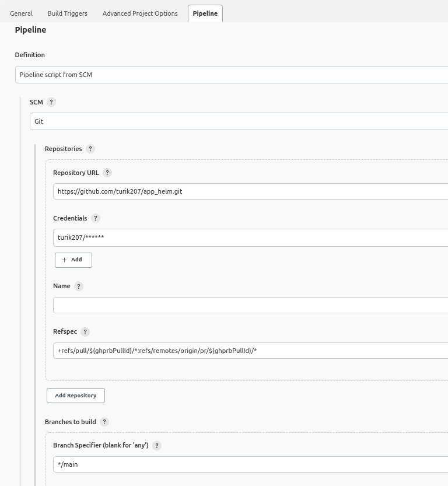Switch to the General tab
The width and height of the screenshot is (448, 486).
pos(21,13)
